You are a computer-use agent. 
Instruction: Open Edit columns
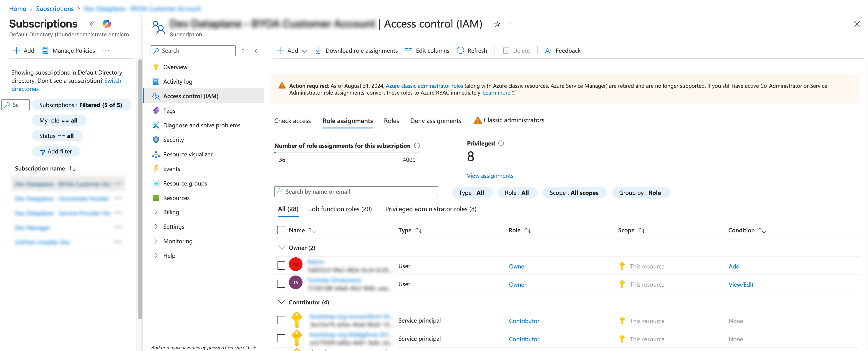click(427, 50)
